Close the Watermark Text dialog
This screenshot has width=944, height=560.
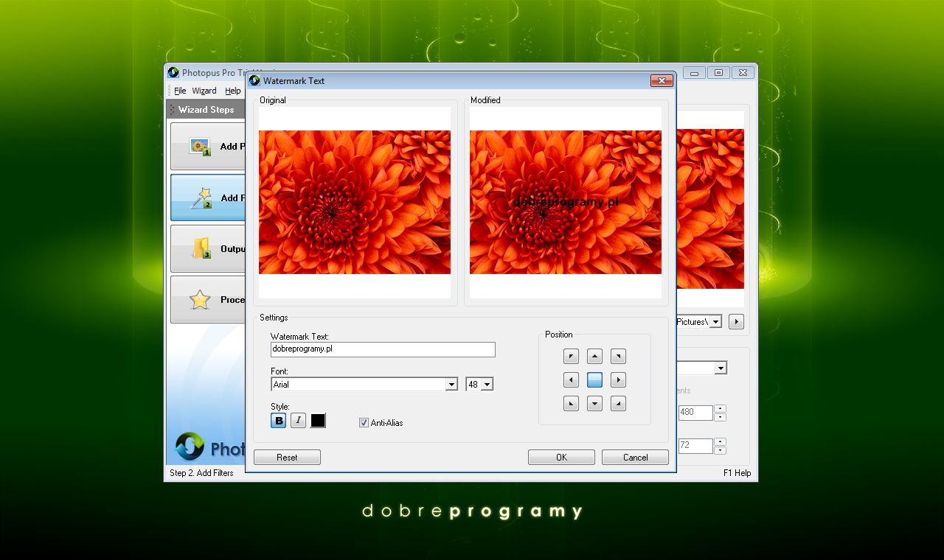pyautogui.click(x=662, y=81)
